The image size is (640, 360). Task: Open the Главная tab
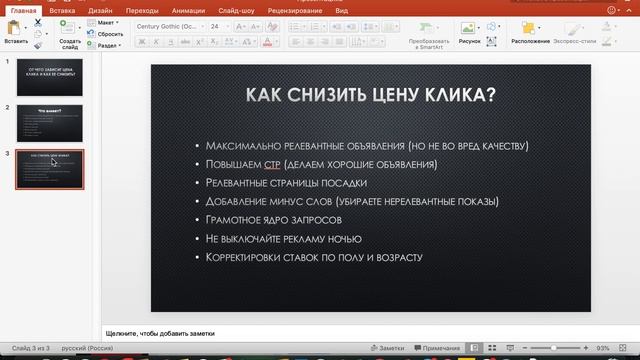pos(23,11)
